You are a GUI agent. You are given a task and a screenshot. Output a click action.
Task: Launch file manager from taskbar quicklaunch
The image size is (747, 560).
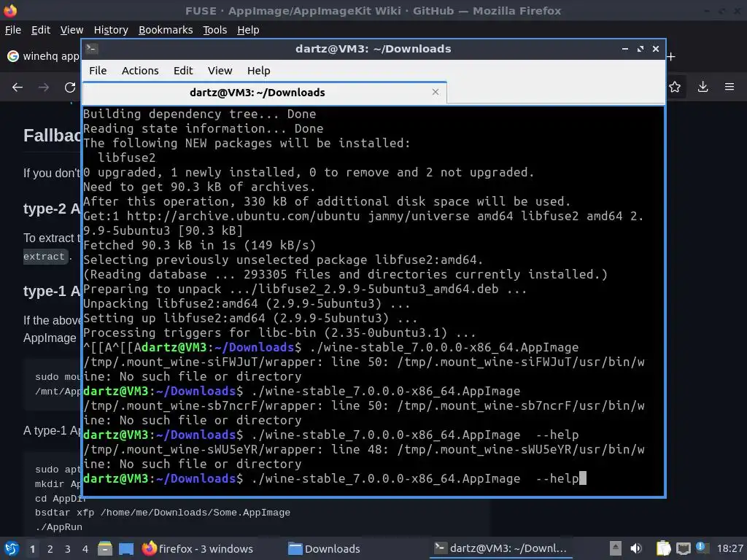105,548
